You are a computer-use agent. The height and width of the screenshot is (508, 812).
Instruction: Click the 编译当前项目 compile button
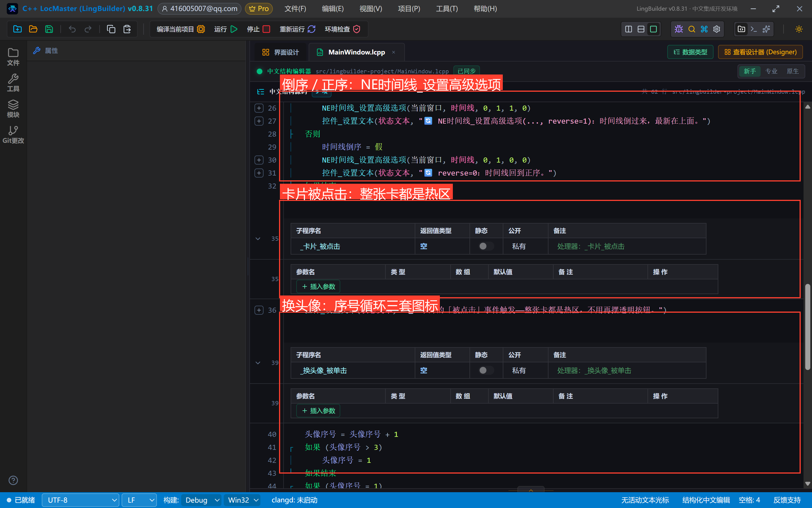click(181, 29)
